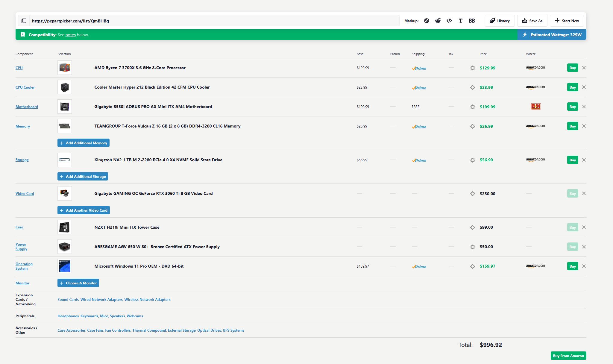613x364 pixels.
Task: Click the list URL field
Action: coord(214,21)
